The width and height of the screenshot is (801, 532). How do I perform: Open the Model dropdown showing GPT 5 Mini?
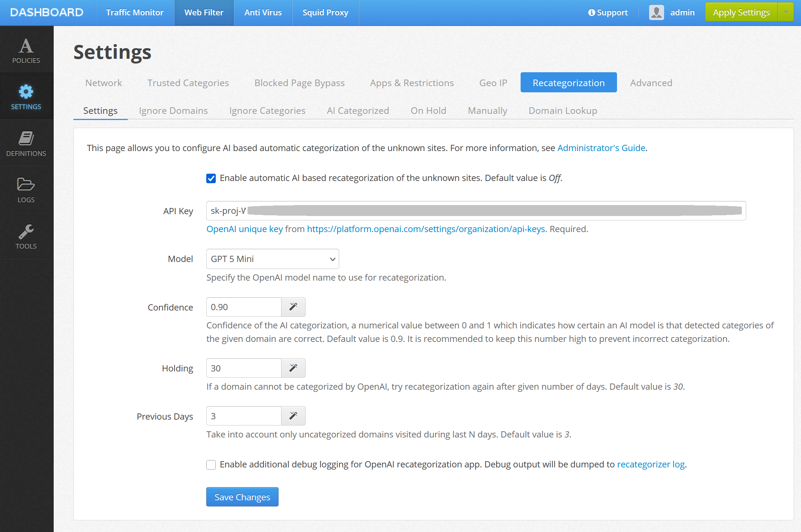[x=272, y=259]
